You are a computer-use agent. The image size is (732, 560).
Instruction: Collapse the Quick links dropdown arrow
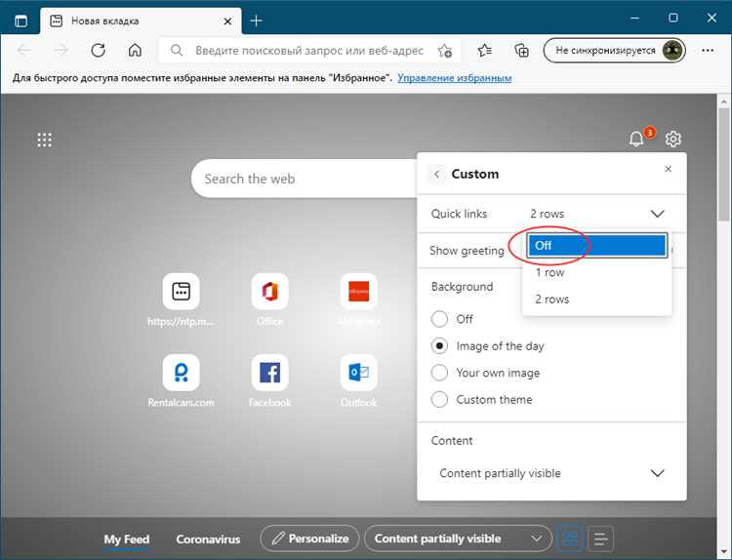(x=657, y=214)
